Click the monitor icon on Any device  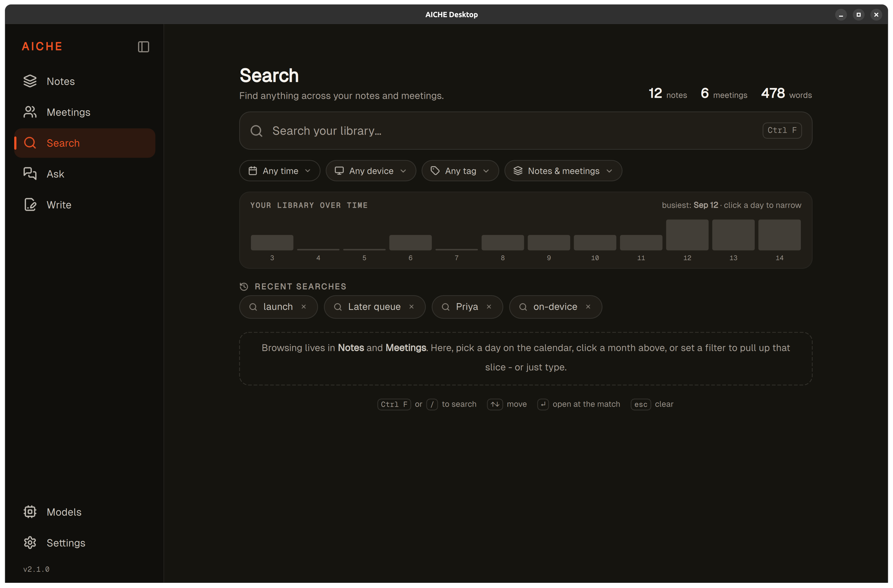point(339,171)
